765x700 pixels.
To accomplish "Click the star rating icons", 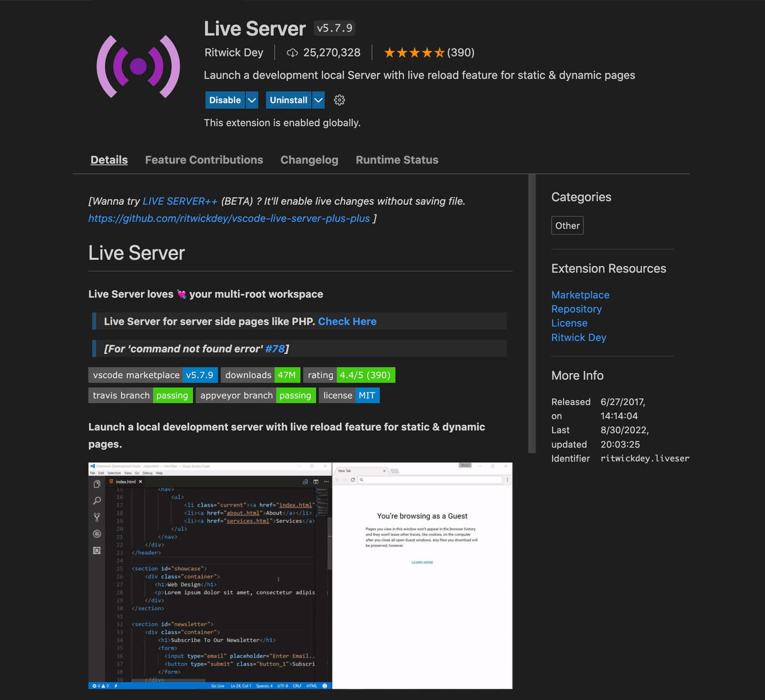I will tap(414, 53).
